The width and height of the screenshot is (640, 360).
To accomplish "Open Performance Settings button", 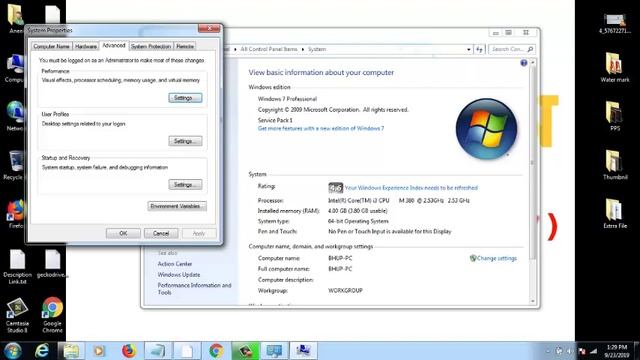I will coord(185,98).
